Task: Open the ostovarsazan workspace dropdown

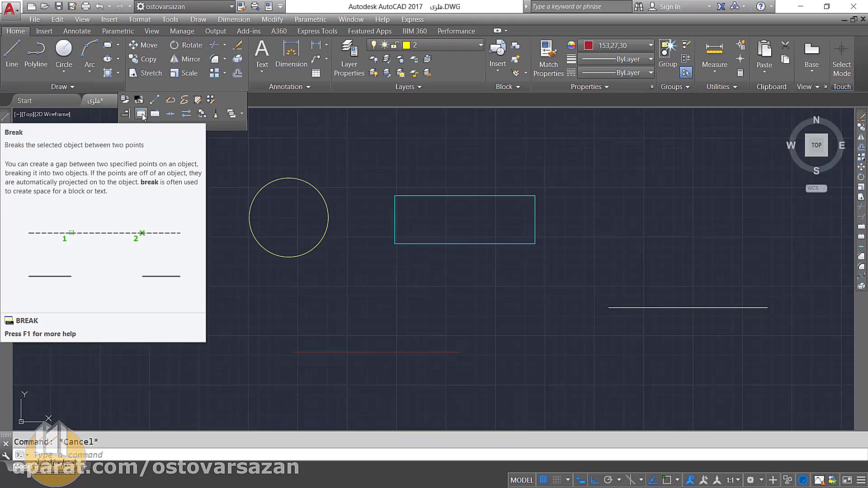Action: 231,7
